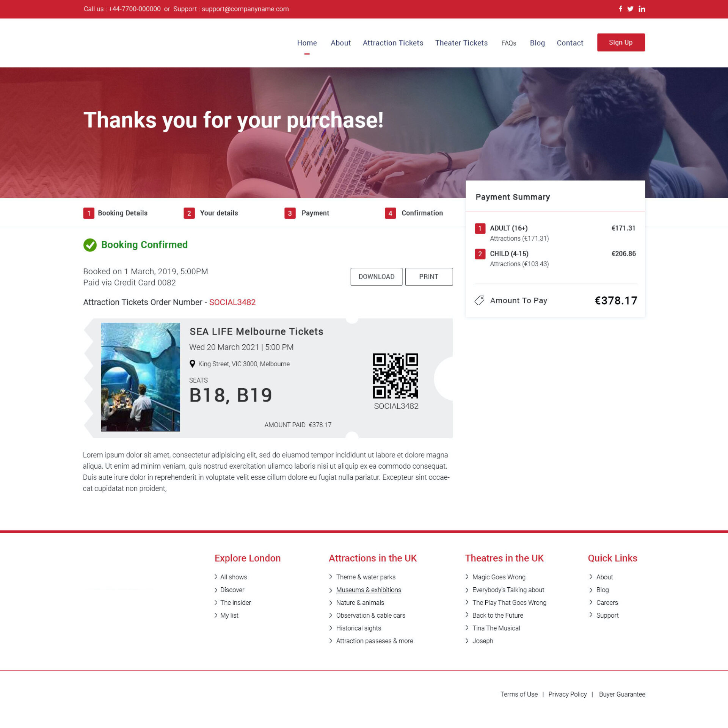
Task: Open the Twitter icon in top bar
Action: 630,9
